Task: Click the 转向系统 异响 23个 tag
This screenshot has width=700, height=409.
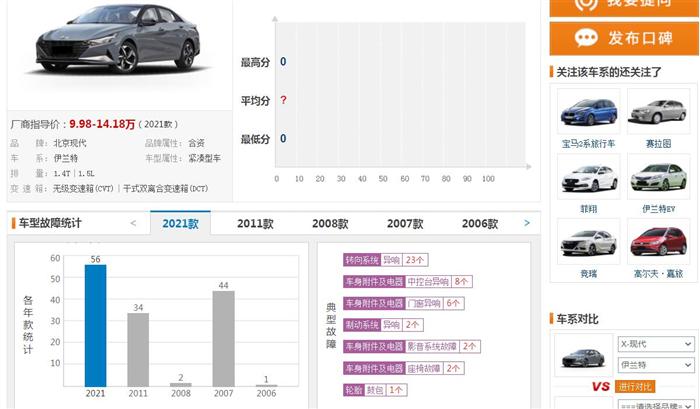Action: 385,260
